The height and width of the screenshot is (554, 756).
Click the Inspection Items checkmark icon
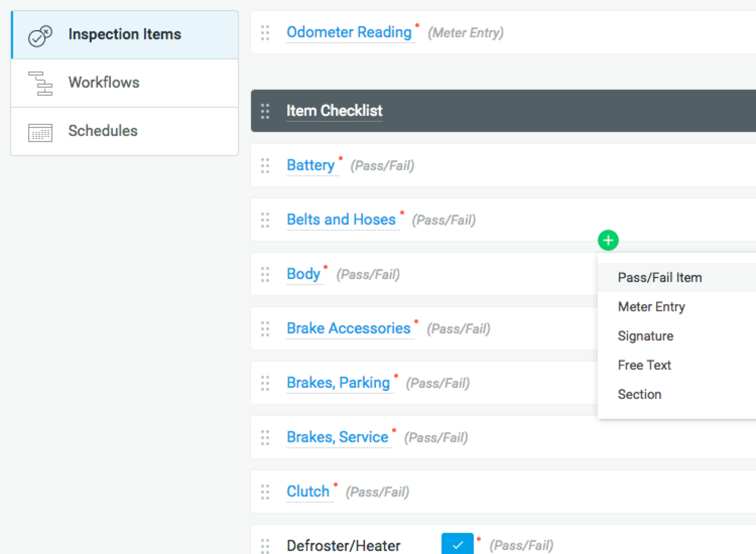pos(40,36)
